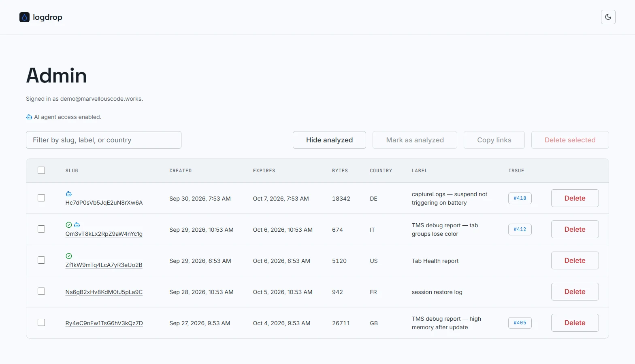635x364 pixels.
Task: Click the BYTES column header
Action: (340, 171)
